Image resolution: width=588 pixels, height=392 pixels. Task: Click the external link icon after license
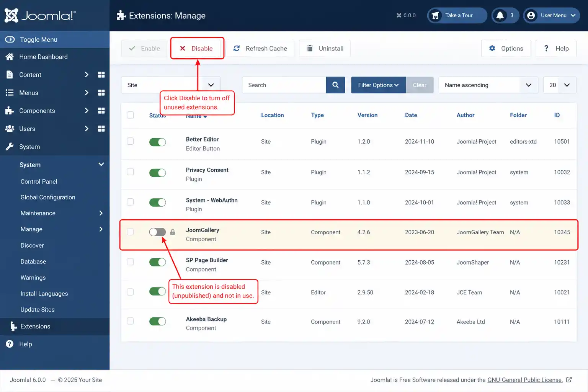tap(569, 380)
